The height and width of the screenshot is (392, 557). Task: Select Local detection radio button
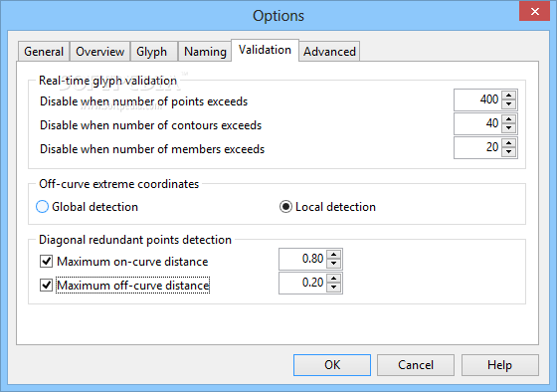tap(285, 207)
